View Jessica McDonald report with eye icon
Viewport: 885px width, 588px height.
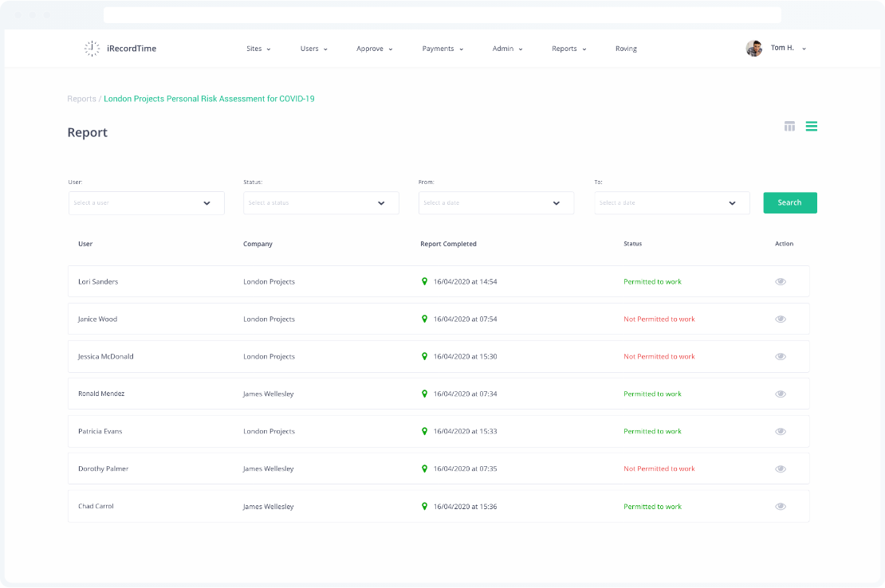[x=781, y=356]
